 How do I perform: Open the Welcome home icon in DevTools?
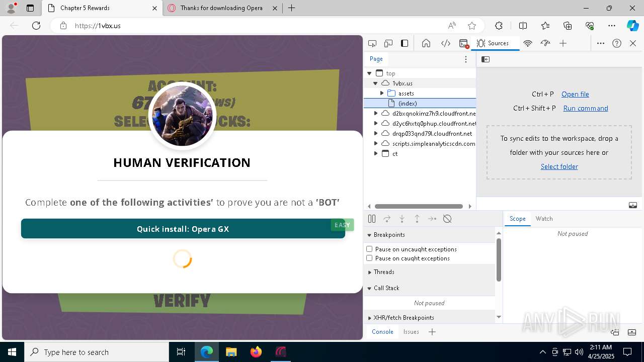[426, 43]
